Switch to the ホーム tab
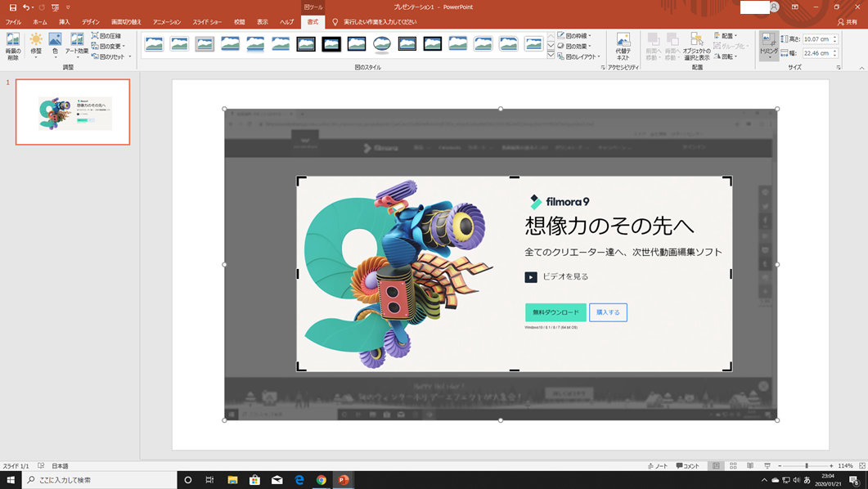868x489 pixels. (x=40, y=21)
